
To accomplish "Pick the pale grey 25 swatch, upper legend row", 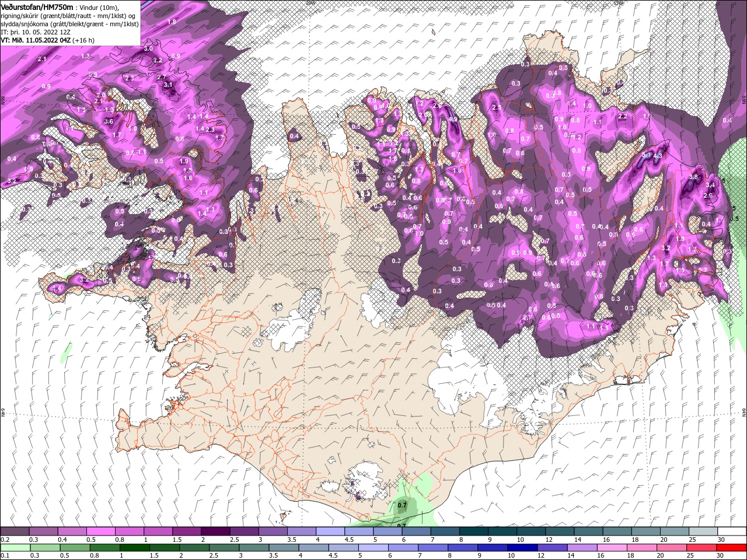I will point(703,531).
